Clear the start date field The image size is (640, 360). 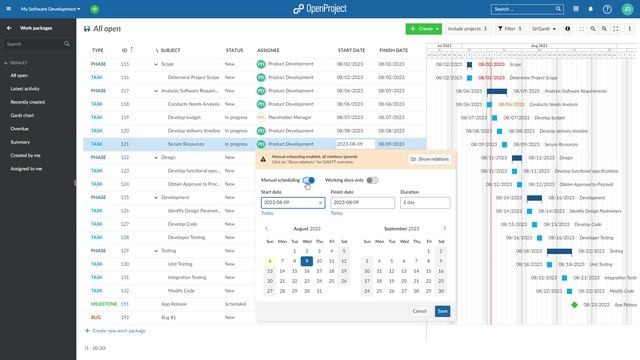tap(320, 203)
